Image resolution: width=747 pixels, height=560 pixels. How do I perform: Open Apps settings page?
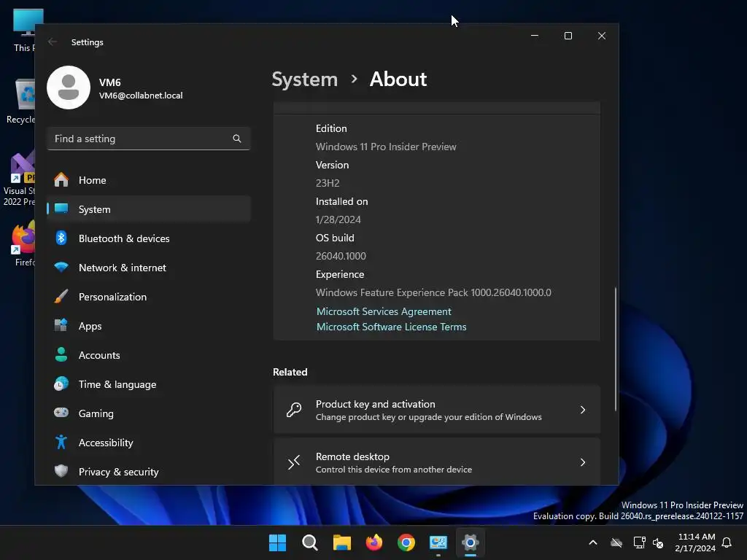click(x=149, y=326)
